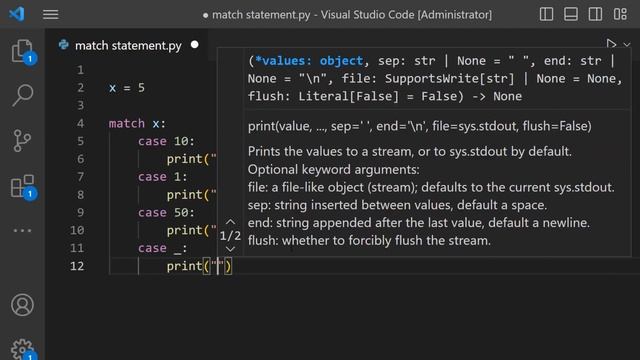The height and width of the screenshot is (360, 640).
Task: Click line number 12 in gutter
Action: pos(77,266)
